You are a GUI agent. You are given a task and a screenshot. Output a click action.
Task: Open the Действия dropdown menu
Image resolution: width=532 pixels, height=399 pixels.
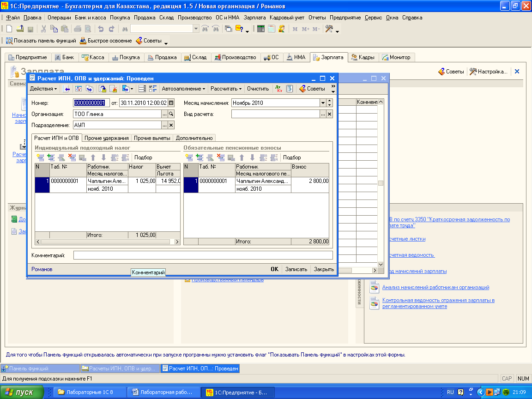43,89
